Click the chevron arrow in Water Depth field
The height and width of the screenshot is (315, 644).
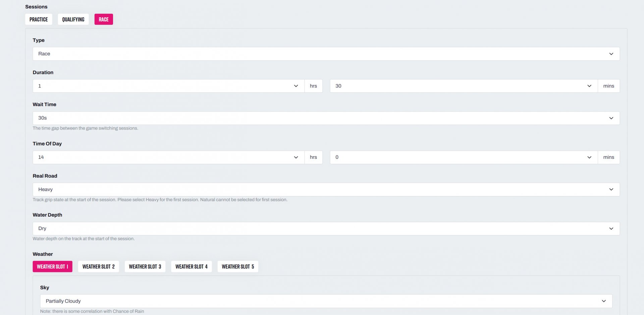611,228
